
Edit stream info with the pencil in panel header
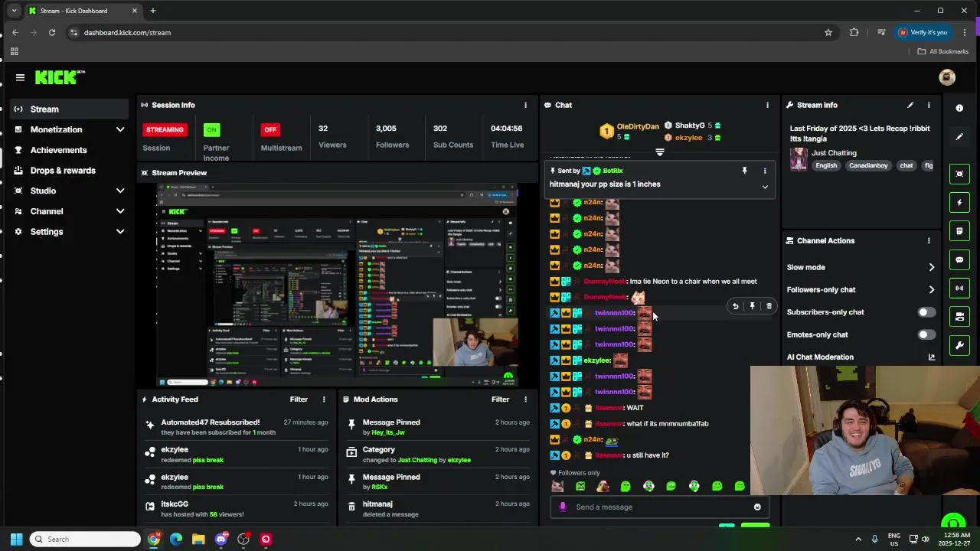tap(910, 105)
